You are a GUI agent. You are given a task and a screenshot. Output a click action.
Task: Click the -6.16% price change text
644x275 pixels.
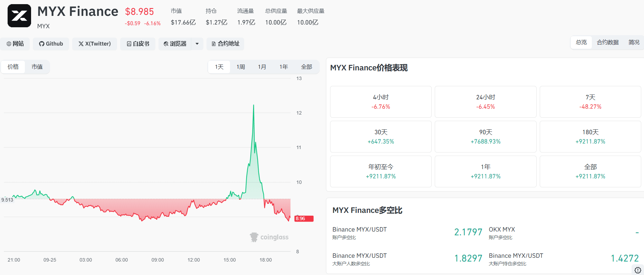coord(152,23)
